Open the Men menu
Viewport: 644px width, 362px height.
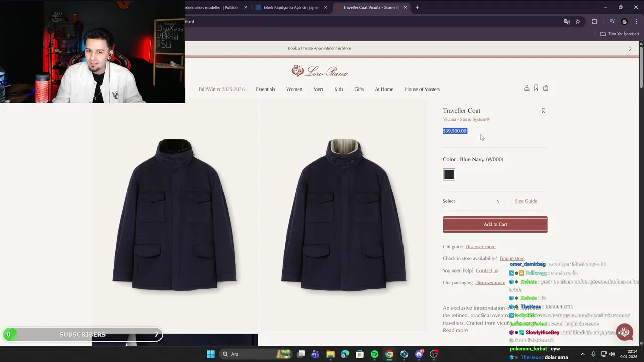pyautogui.click(x=318, y=89)
